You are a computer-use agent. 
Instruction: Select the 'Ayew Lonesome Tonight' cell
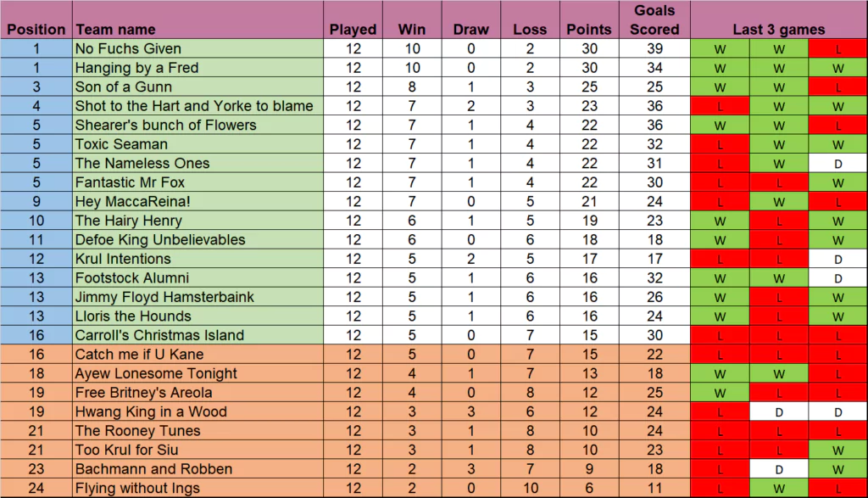pos(156,373)
